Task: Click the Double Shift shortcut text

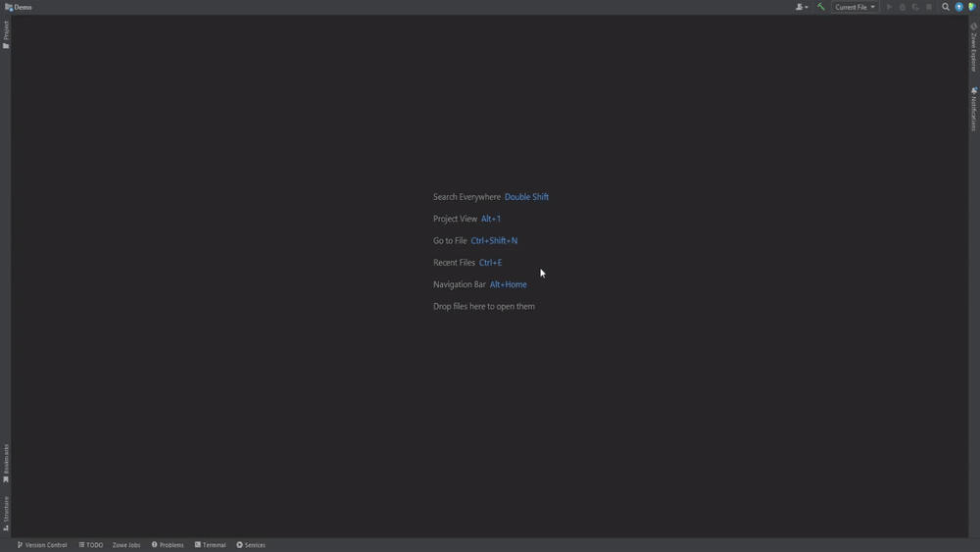Action: pos(527,197)
